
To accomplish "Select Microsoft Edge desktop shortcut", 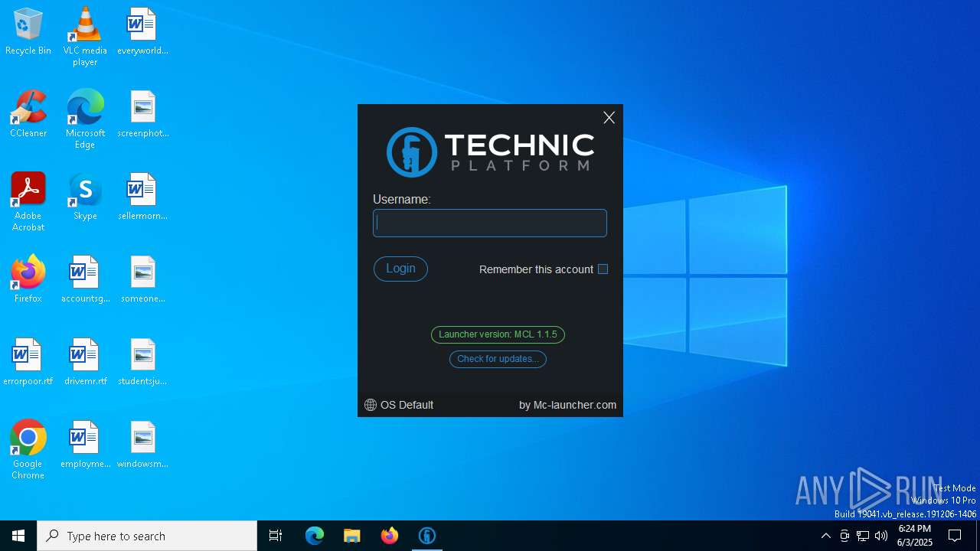I will [x=85, y=119].
